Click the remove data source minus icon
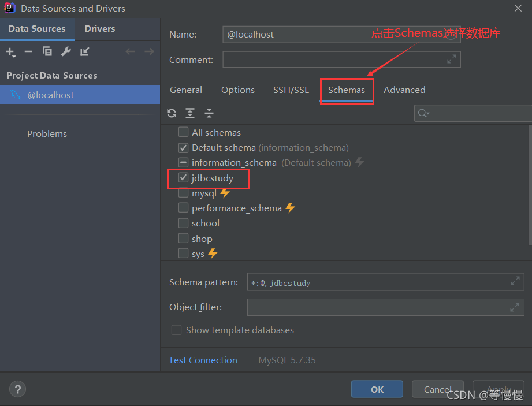The height and width of the screenshot is (406, 532). click(28, 51)
